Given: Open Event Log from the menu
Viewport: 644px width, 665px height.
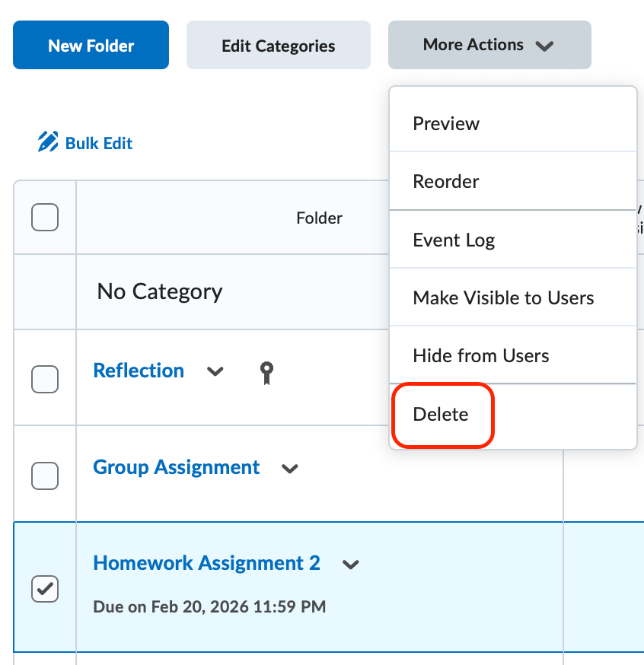Looking at the screenshot, I should point(454,240).
